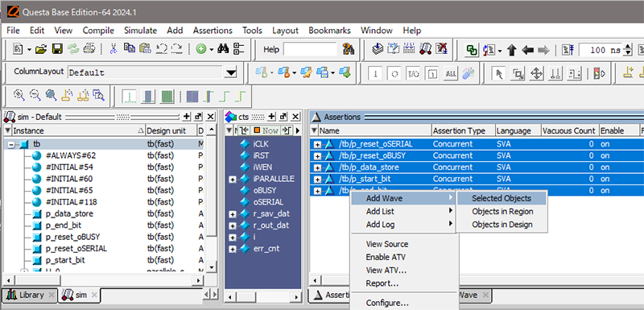This screenshot has width=644, height=310.
Task: Click the Cut scissors icon
Action: click(114, 50)
